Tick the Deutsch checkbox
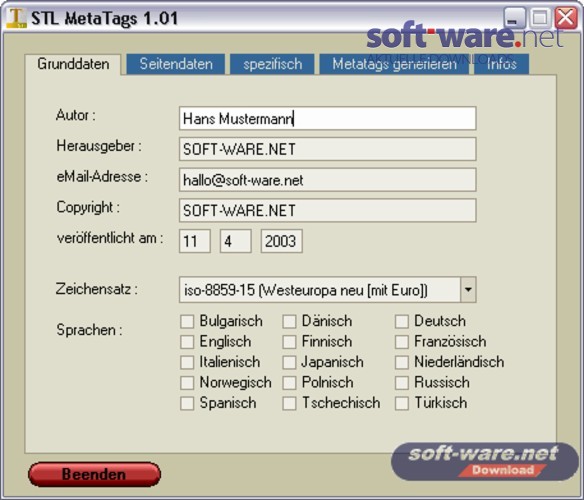This screenshot has width=584, height=500. (x=402, y=321)
